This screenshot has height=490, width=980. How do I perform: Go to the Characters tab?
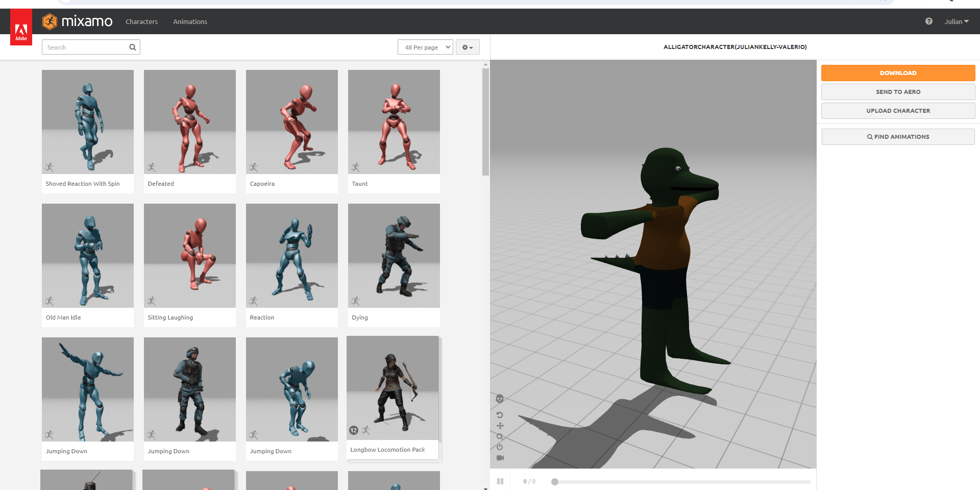[141, 21]
